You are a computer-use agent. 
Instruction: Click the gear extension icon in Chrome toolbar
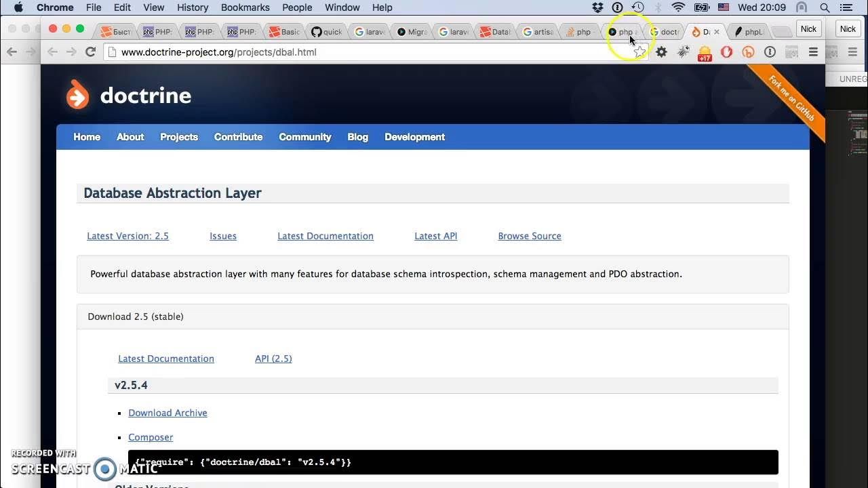click(661, 52)
